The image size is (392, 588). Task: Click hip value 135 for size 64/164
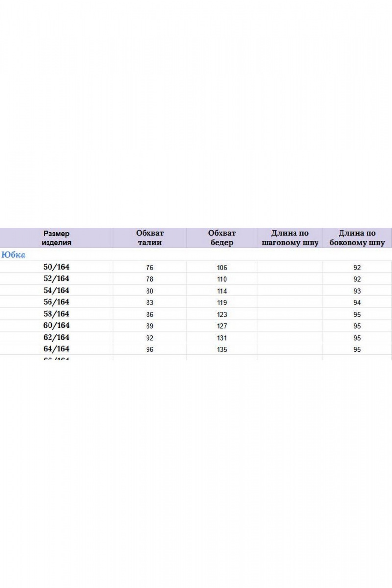pyautogui.click(x=222, y=350)
